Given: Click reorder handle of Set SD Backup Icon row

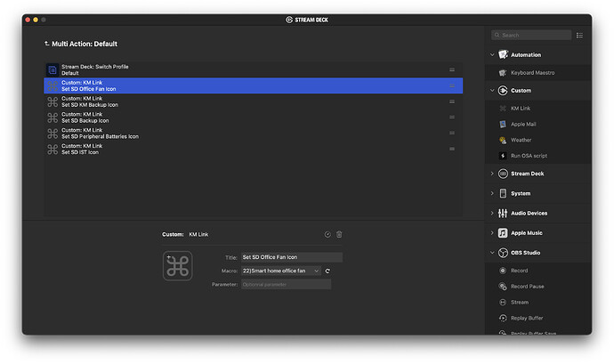Looking at the screenshot, I should (x=452, y=117).
